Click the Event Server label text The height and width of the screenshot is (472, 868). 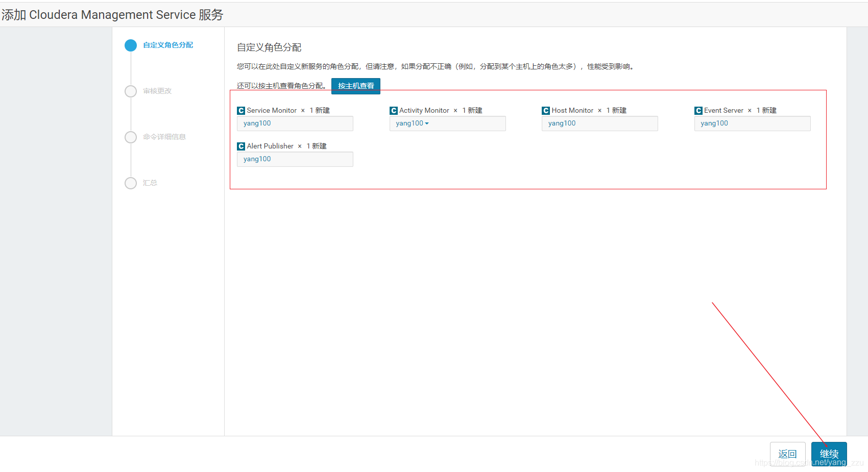(724, 111)
